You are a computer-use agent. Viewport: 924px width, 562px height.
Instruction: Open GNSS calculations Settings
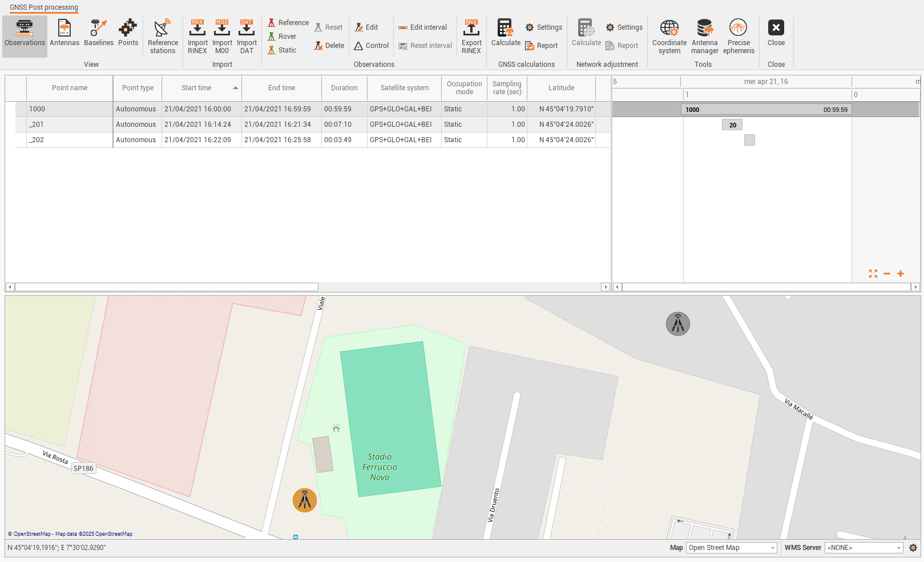point(544,27)
